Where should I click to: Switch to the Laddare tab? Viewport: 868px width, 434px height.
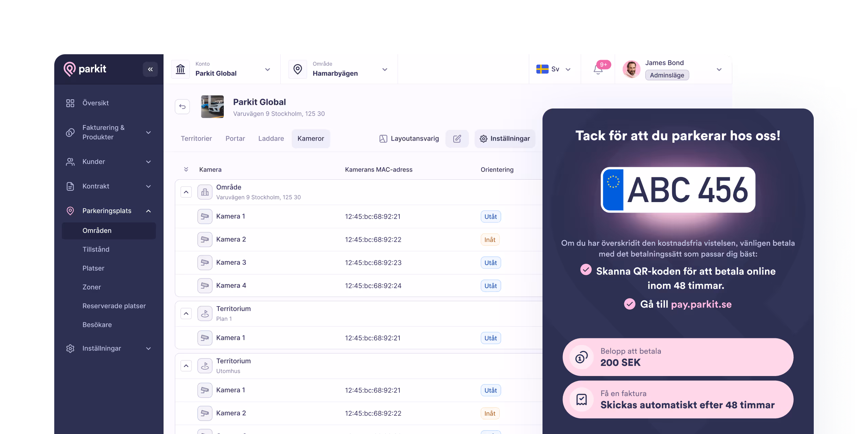point(271,138)
